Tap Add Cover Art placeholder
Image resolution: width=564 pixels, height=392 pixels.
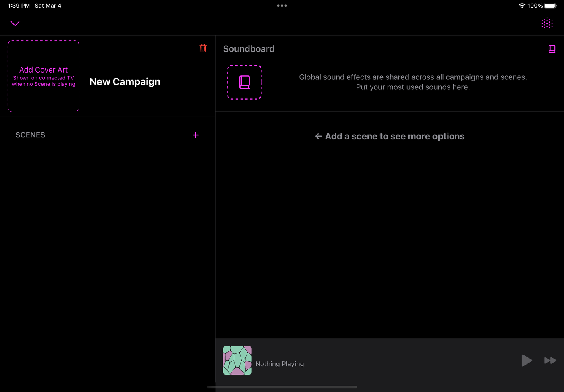pyautogui.click(x=44, y=76)
